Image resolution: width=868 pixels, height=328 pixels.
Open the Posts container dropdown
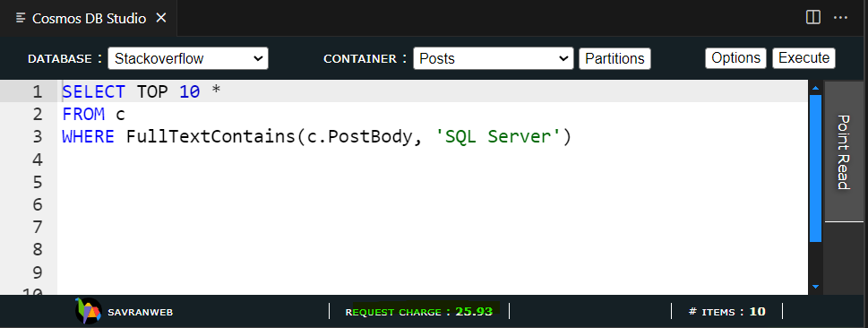494,58
